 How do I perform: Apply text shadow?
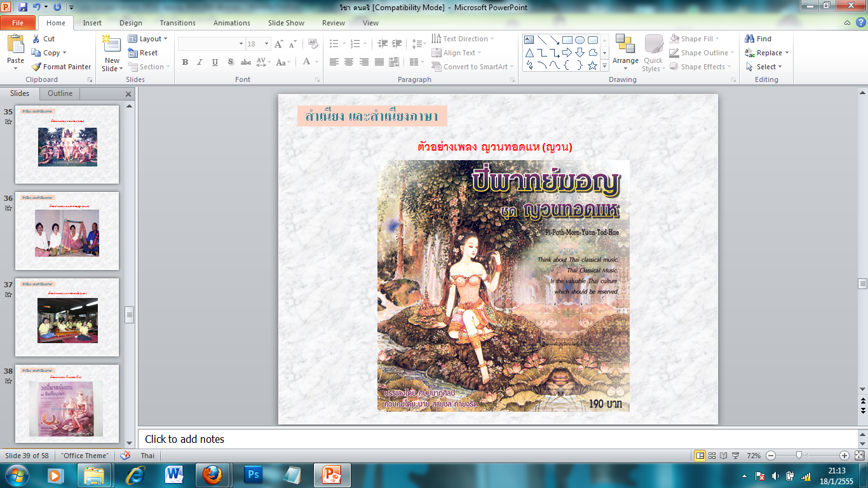[231, 62]
